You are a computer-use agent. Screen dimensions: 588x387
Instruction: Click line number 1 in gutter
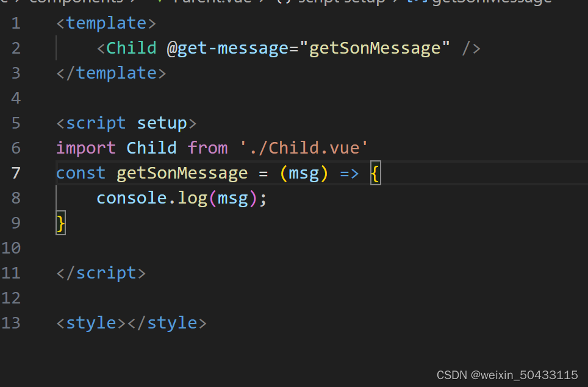(16, 23)
